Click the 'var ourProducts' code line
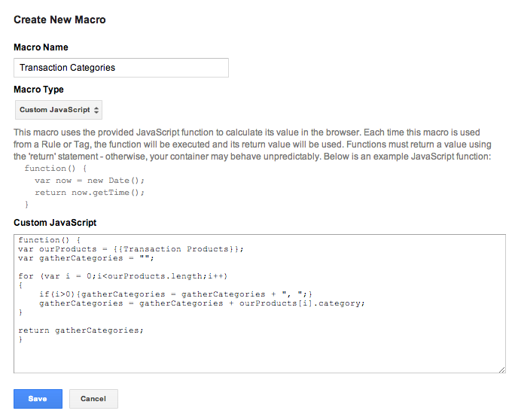This screenshot has height=420, width=515. [x=131, y=249]
